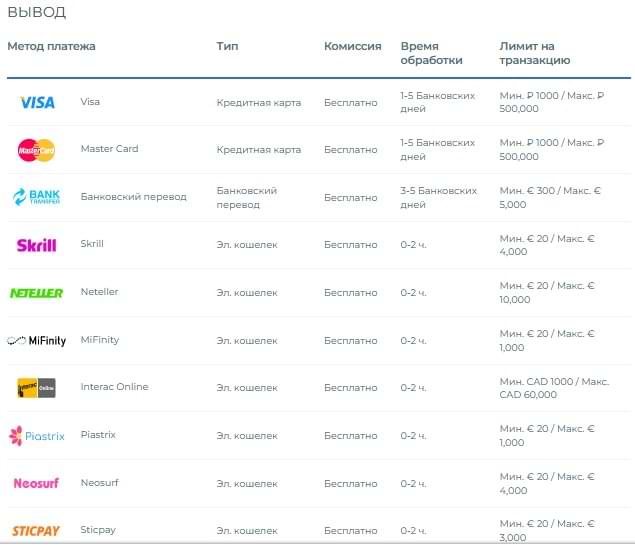Select the 'Skrill' method name text
Screen dimensions: 635x545
[92, 244]
